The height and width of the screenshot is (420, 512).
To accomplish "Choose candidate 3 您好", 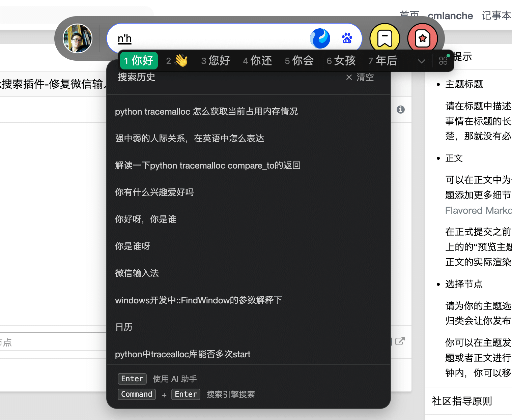I will click(x=215, y=61).
